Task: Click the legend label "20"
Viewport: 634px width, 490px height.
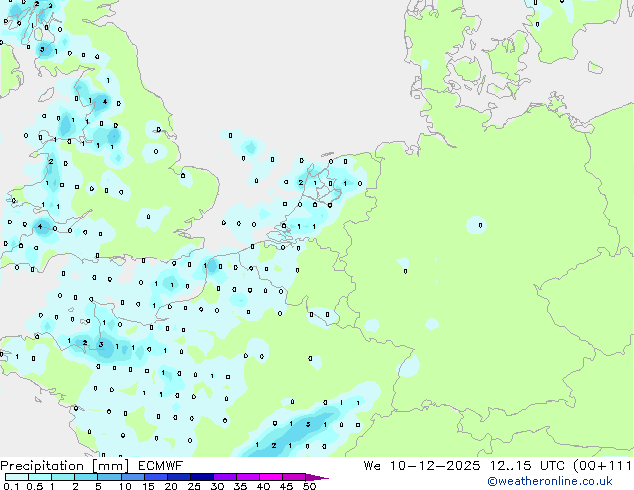Action: (x=171, y=486)
